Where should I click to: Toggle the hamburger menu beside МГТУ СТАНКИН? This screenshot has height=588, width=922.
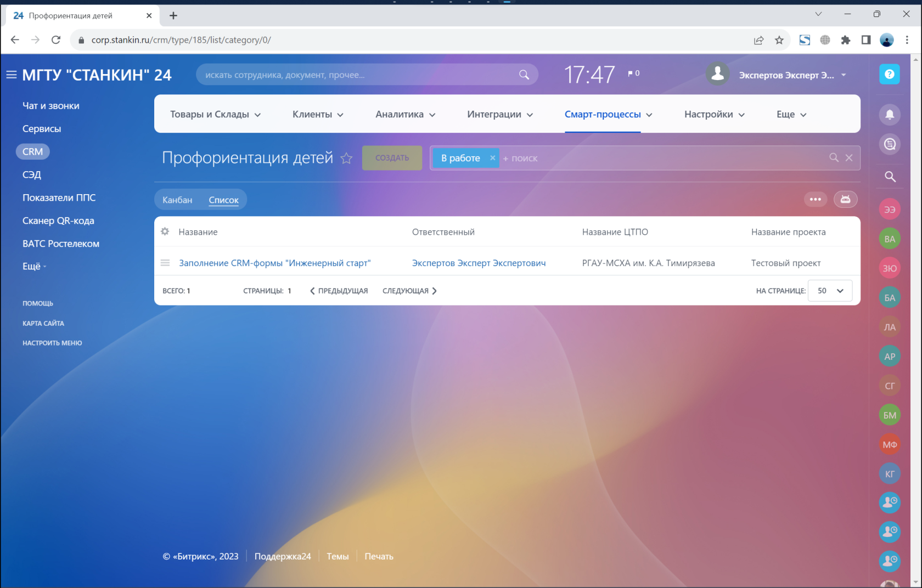pyautogui.click(x=12, y=75)
